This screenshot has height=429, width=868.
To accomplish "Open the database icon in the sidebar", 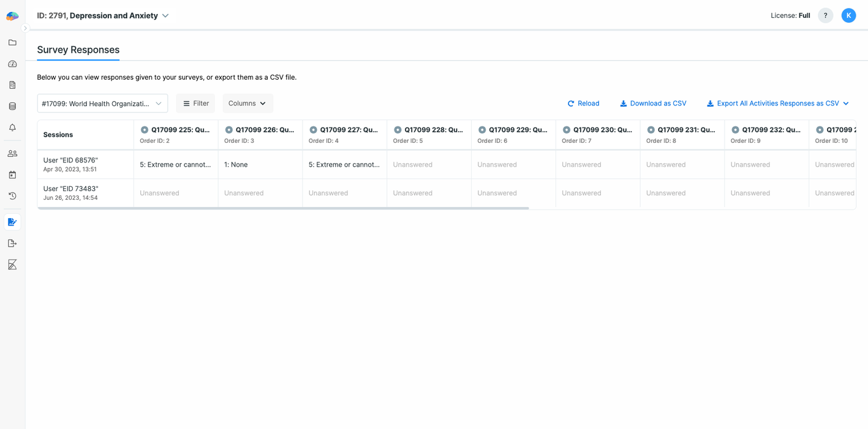I will pyautogui.click(x=12, y=107).
